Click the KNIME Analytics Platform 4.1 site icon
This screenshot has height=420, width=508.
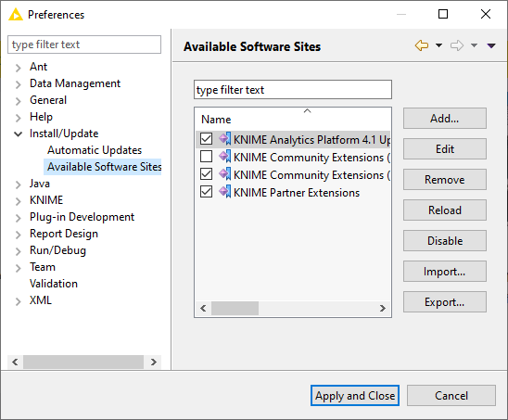tap(225, 139)
